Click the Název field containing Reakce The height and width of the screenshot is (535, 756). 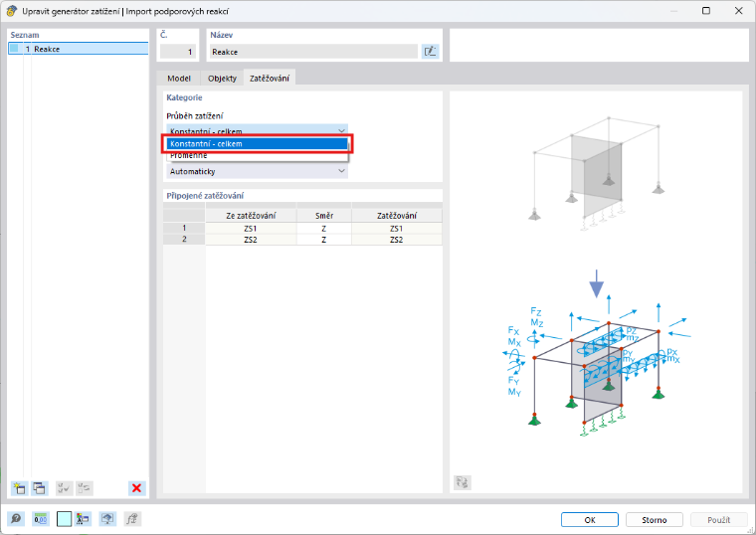313,52
